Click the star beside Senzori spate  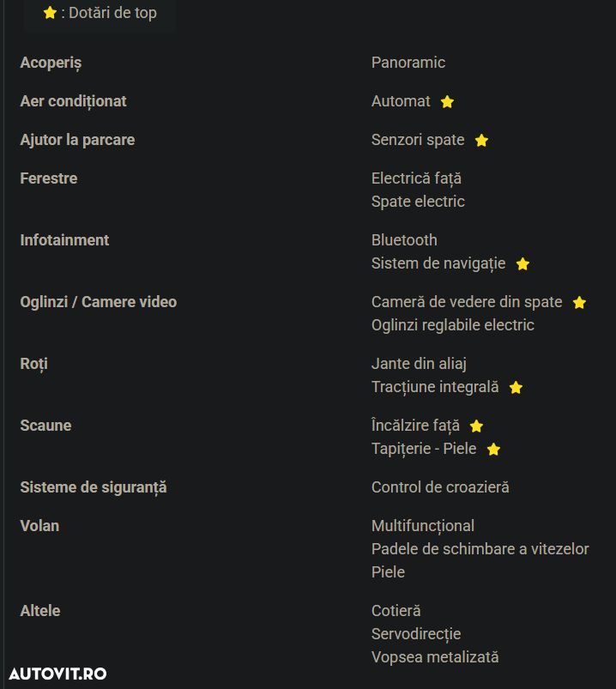tap(481, 141)
